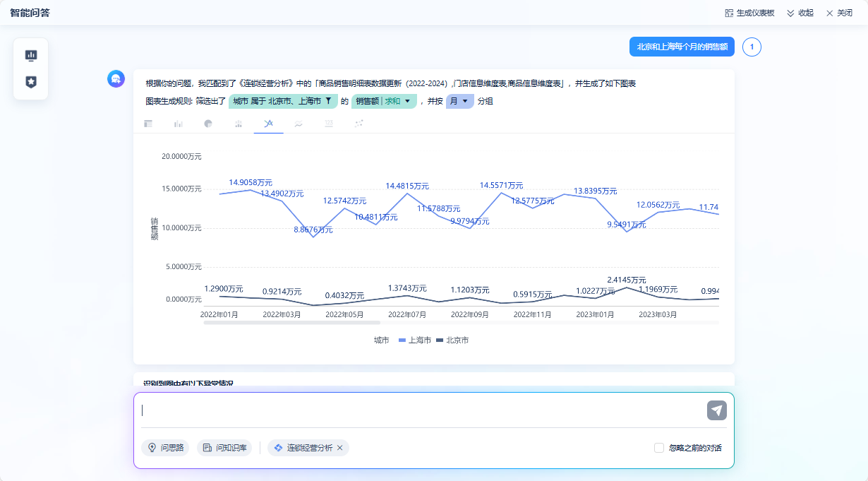This screenshot has height=481, width=868.
Task: Click the 问思路 button
Action: 165,448
